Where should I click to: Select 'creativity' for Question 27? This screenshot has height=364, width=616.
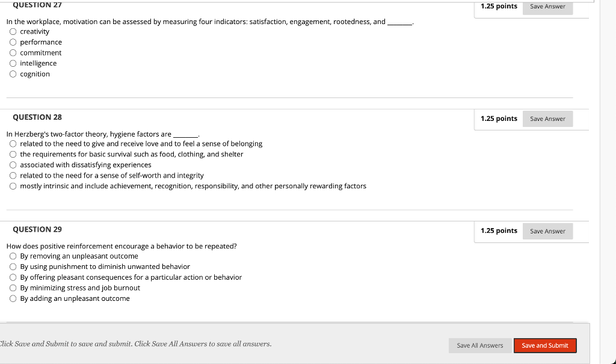tap(13, 31)
